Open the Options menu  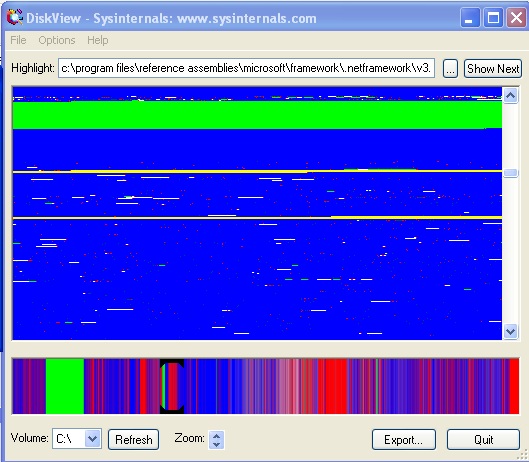pos(57,40)
